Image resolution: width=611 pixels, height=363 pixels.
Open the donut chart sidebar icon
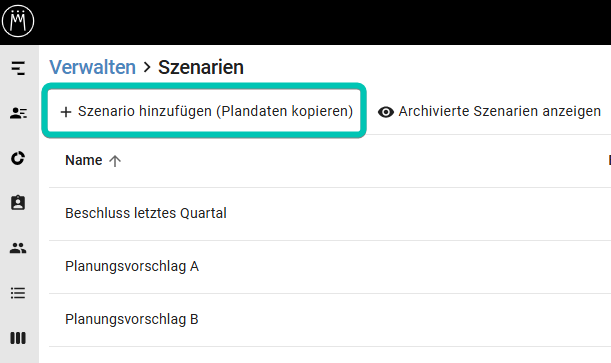[18, 158]
